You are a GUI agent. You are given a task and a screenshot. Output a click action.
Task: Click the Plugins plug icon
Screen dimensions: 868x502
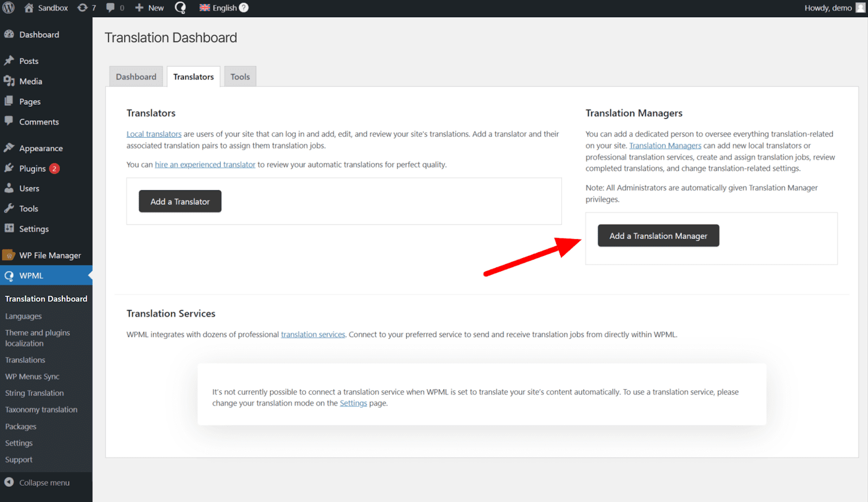(9, 168)
